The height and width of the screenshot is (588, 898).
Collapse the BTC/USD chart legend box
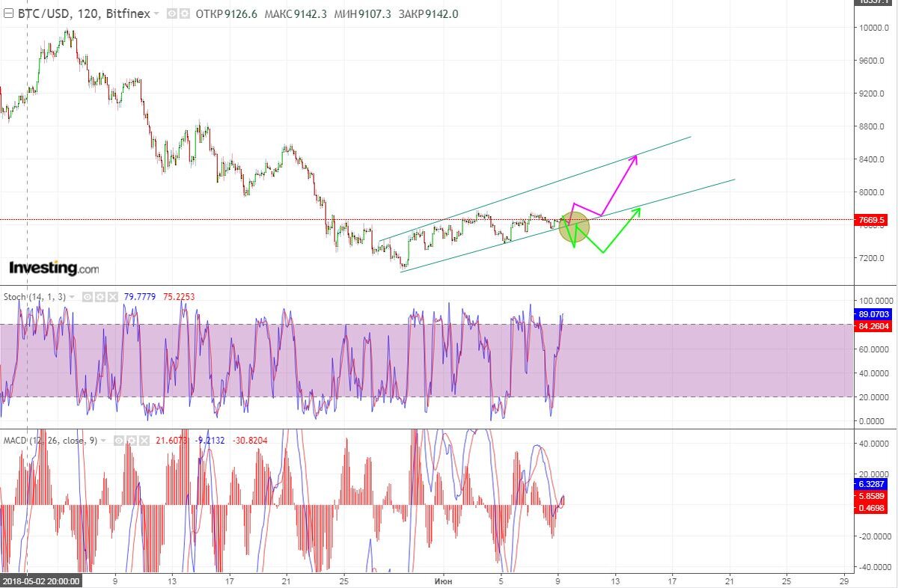pyautogui.click(x=7, y=14)
